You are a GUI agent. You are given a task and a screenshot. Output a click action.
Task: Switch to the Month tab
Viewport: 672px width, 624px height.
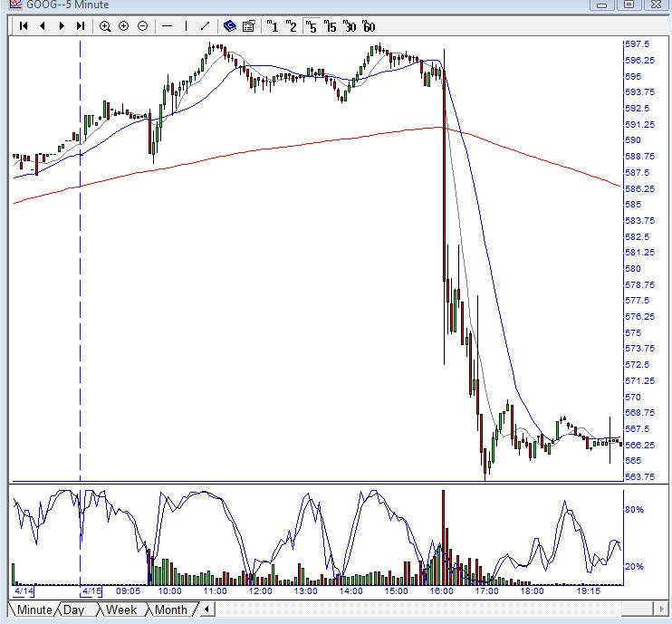[170, 610]
